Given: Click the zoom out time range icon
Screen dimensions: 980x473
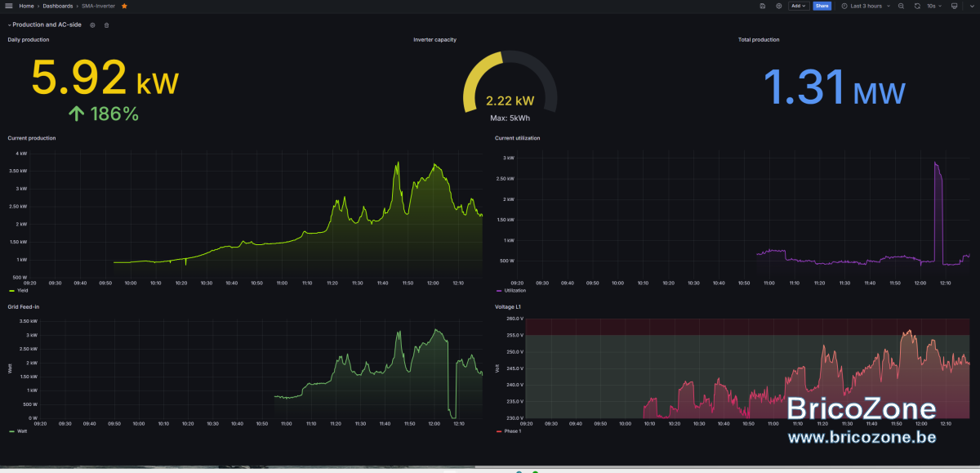Looking at the screenshot, I should pos(901,6).
